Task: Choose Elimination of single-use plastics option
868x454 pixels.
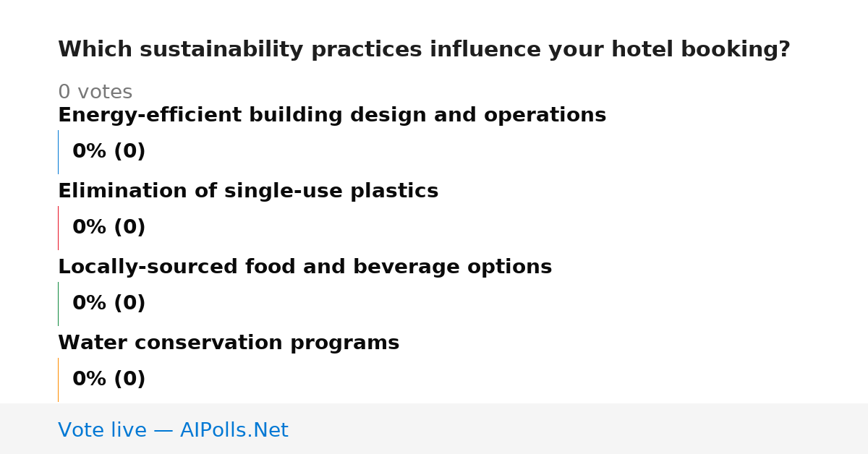Action: (248, 192)
